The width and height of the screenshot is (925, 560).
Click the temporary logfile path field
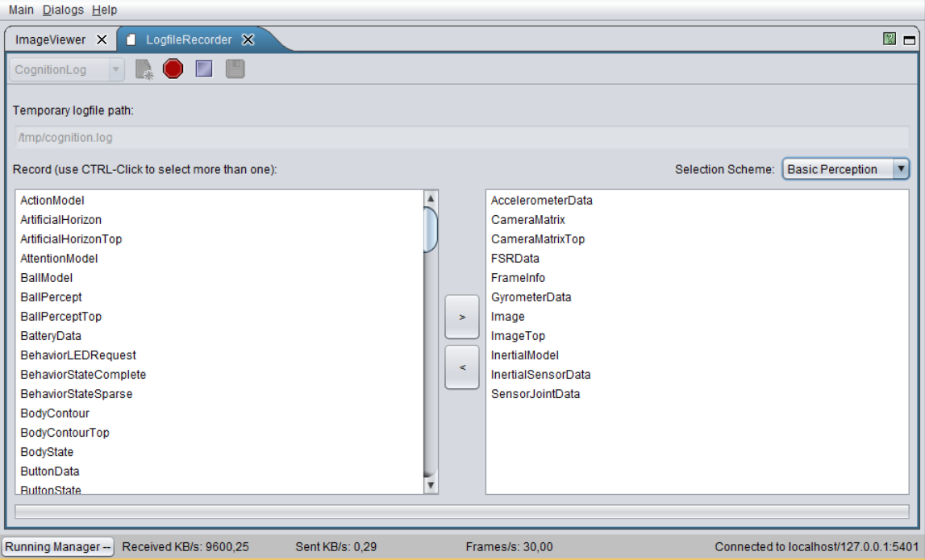pyautogui.click(x=461, y=137)
